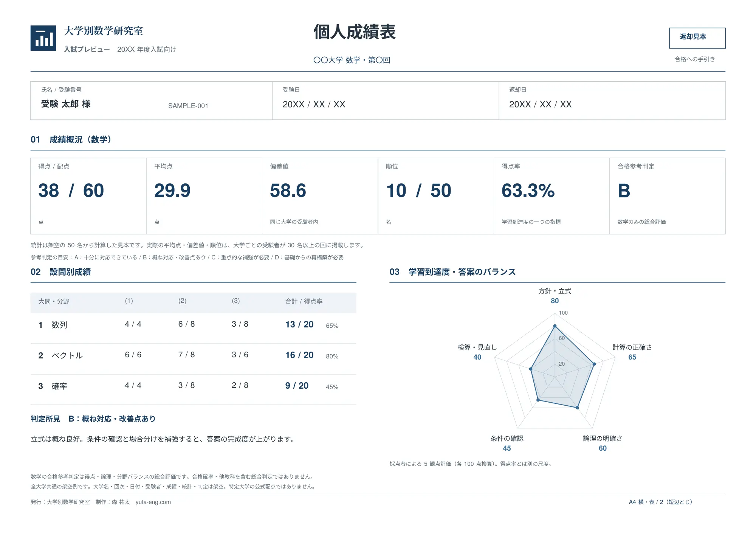Click the name 受験 太郎 様
The image size is (756, 535).
pyautogui.click(x=66, y=104)
